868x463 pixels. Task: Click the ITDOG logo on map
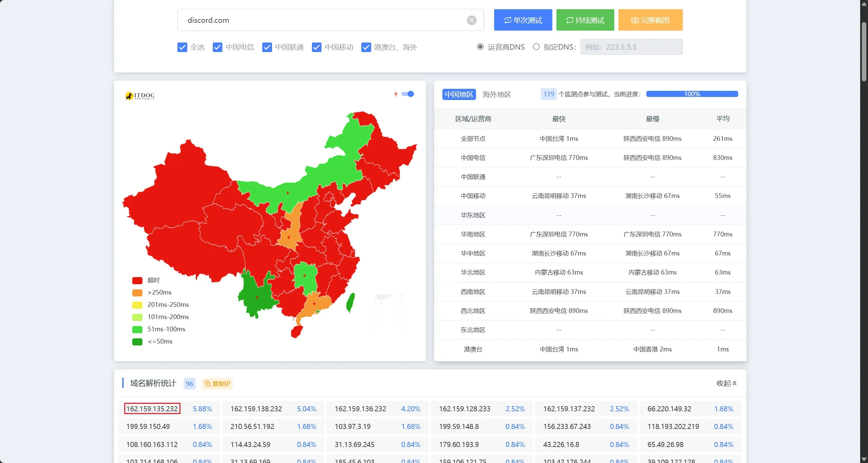coord(140,96)
